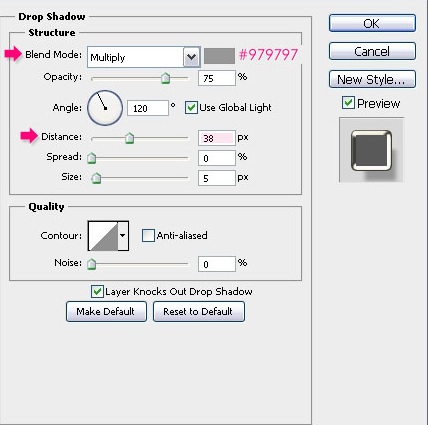Click the Angle dial control
The image size is (428, 425).
pyautogui.click(x=105, y=108)
